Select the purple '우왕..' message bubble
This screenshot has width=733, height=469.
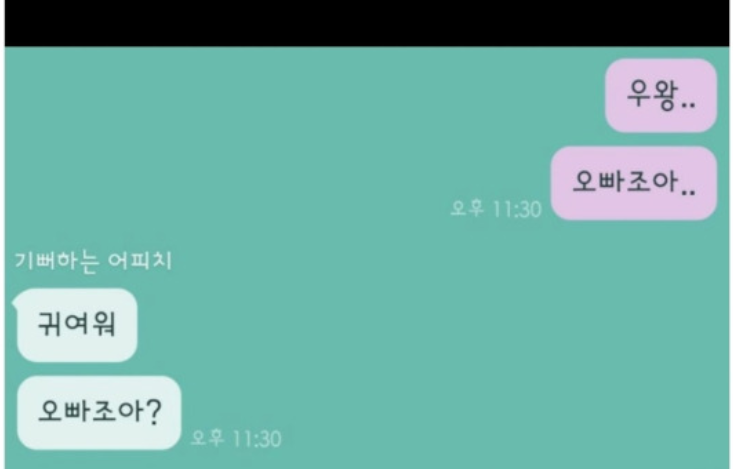pyautogui.click(x=661, y=95)
